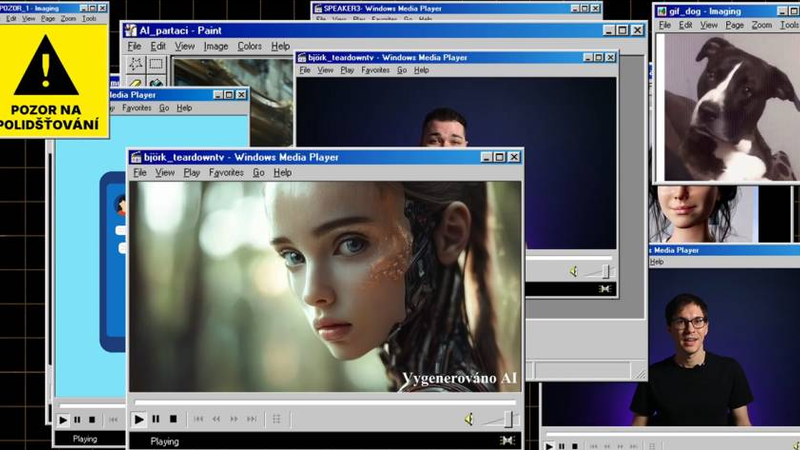
Task: Open the Image menu in AI_partaci Paint
Action: 216,46
